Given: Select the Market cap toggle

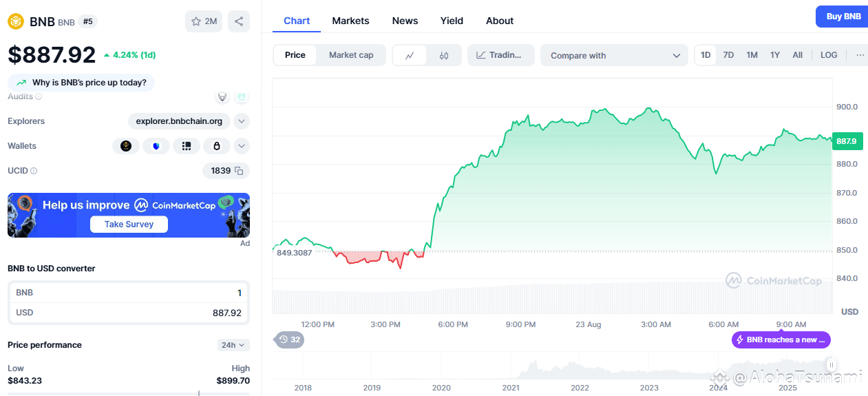Looking at the screenshot, I should pos(351,55).
